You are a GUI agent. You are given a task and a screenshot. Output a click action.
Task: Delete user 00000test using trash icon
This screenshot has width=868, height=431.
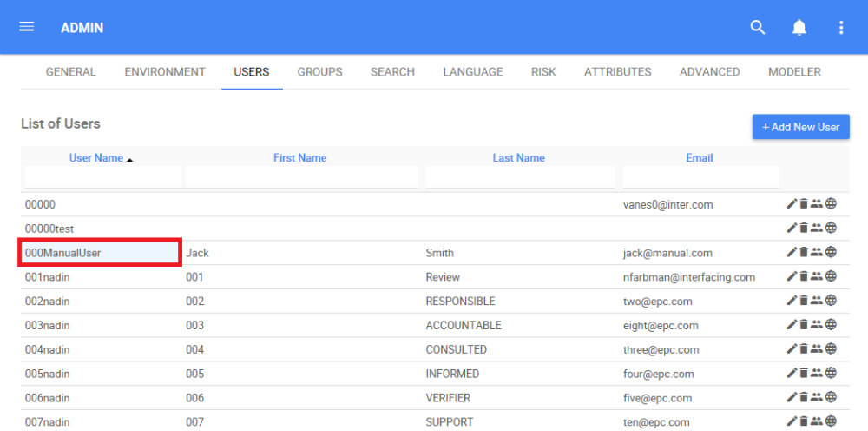coord(804,229)
